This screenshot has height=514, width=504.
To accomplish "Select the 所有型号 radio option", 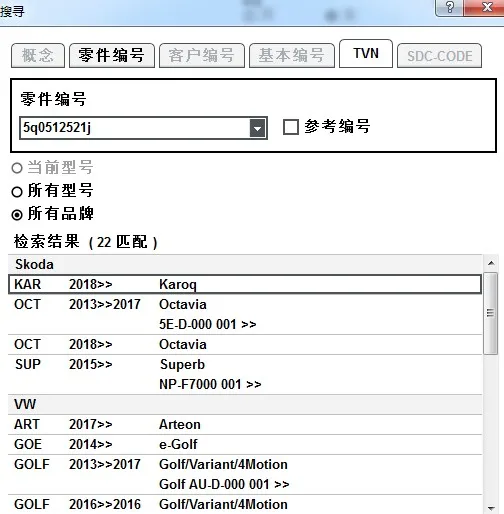I will tap(17, 192).
